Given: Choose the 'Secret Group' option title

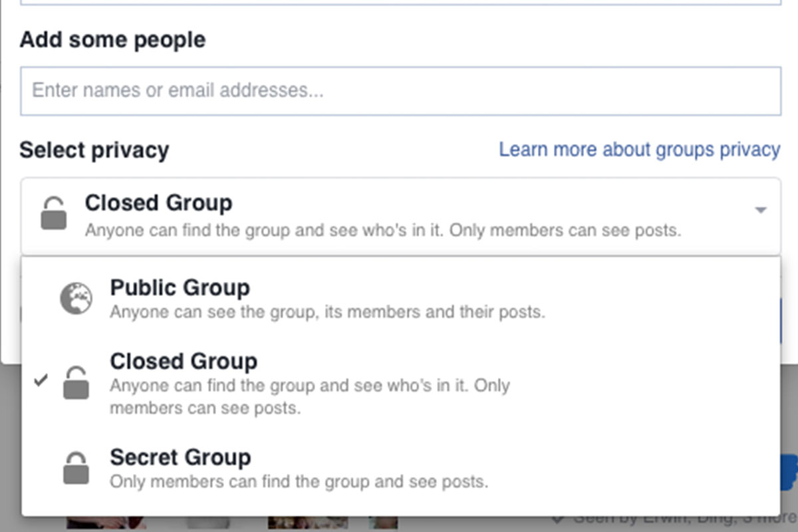Looking at the screenshot, I should point(180,458).
